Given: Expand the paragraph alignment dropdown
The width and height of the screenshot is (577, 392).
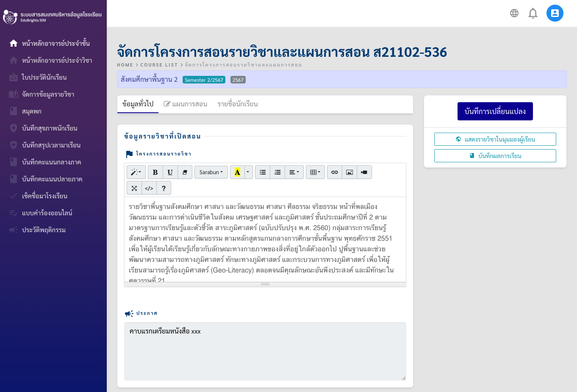Looking at the screenshot, I should pos(294,172).
